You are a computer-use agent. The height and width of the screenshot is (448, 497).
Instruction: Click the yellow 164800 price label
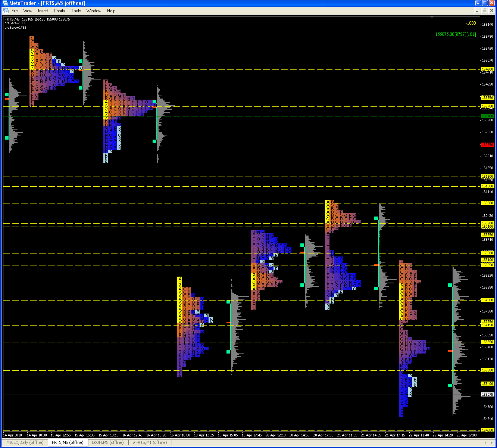point(487,69)
